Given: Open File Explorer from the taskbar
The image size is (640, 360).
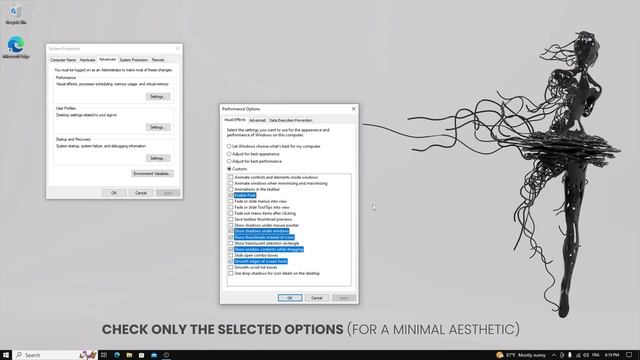Looking at the screenshot, I should [129, 355].
